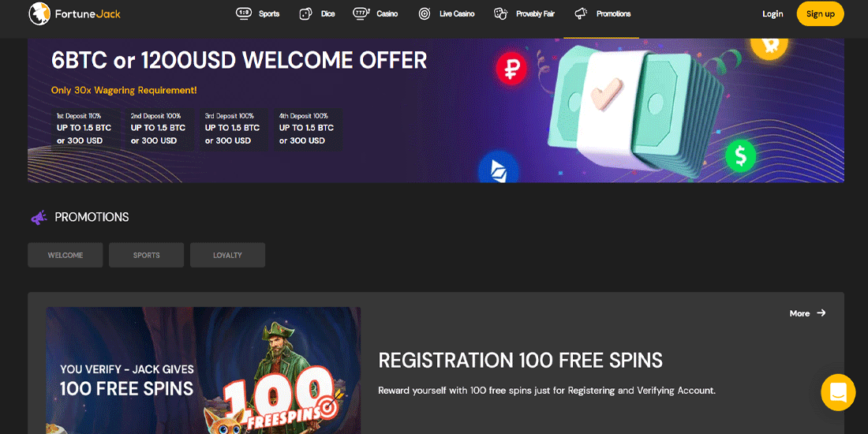Viewport: 868px width, 434px height.
Task: Open the live chat support bubble
Action: point(838,392)
